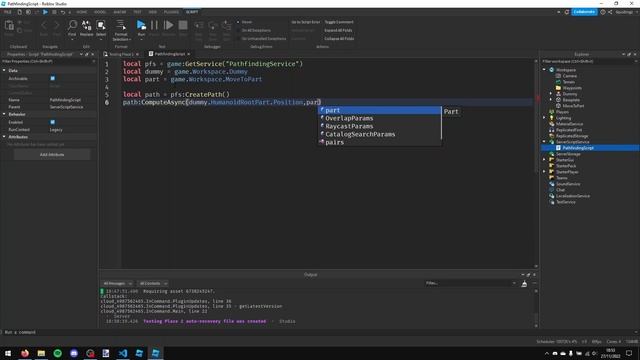
Task: Click the Workspace globe icon in Explorer
Action: (x=552, y=70)
